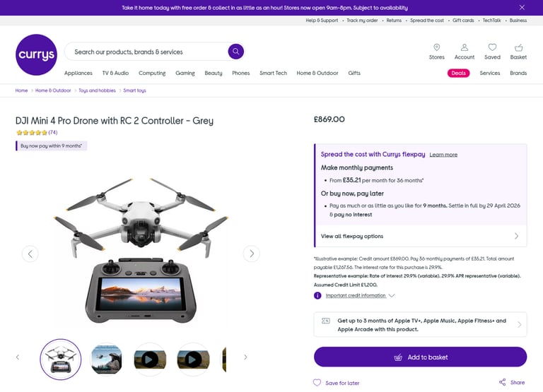Show next product image with right arrow
543x392 pixels.
[252, 254]
